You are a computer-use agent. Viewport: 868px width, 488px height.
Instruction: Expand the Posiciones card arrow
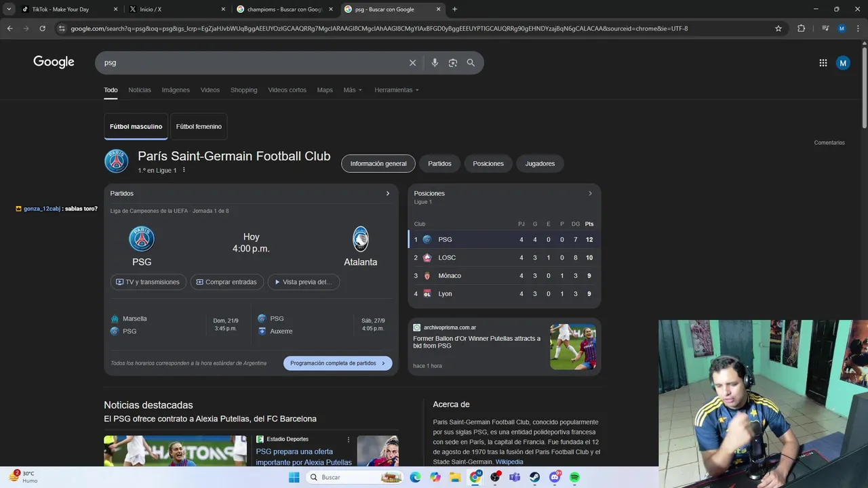[590, 193]
